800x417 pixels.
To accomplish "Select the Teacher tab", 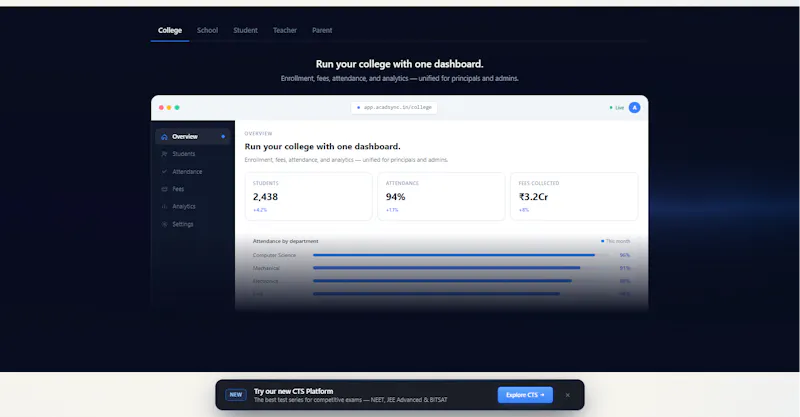I will click(285, 30).
